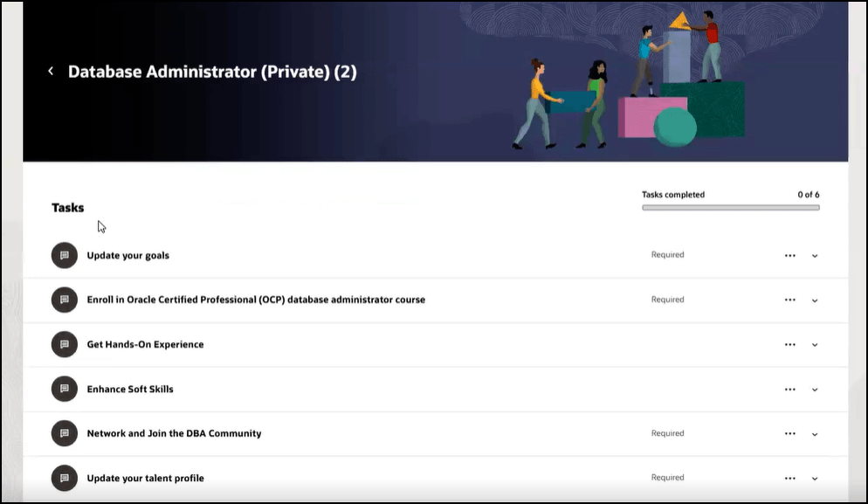This screenshot has width=868, height=504.
Task: Open Network and Join the DBA Community title
Action: [174, 433]
